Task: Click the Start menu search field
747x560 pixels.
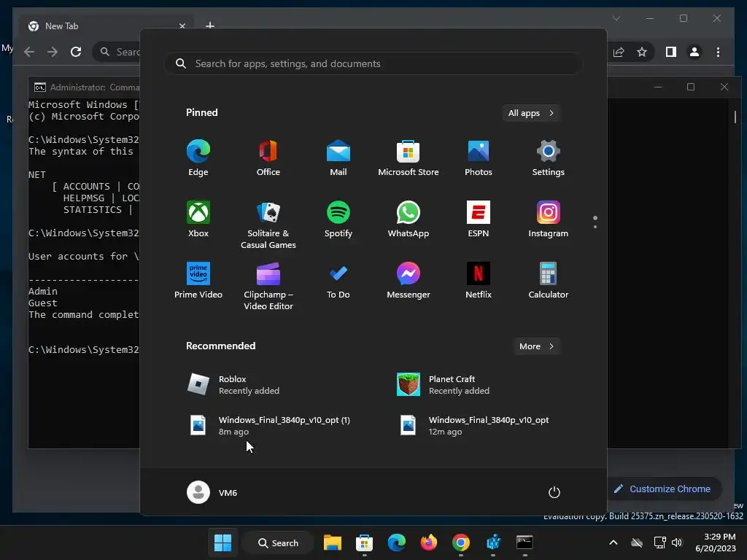Action: tap(373, 64)
